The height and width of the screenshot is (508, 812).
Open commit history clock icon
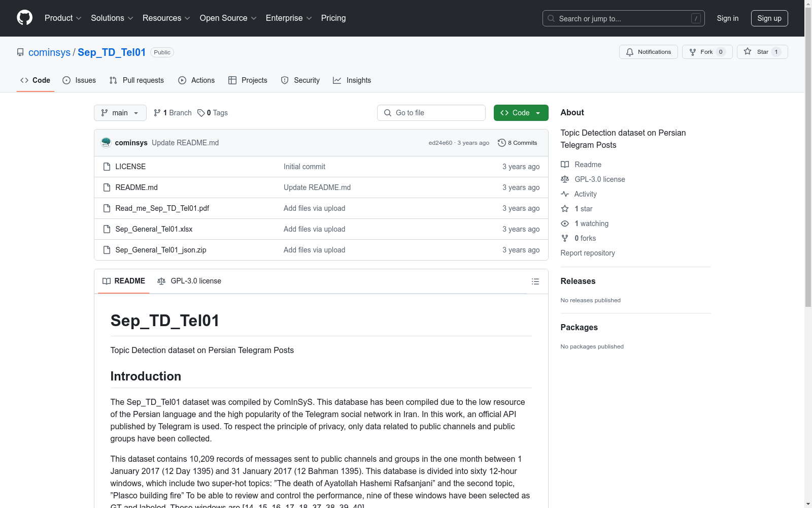(x=501, y=143)
